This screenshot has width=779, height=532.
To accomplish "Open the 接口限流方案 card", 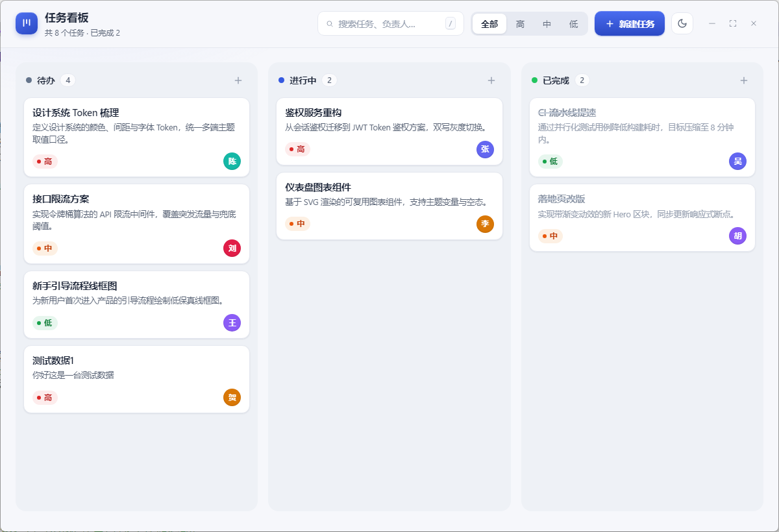I will point(136,224).
